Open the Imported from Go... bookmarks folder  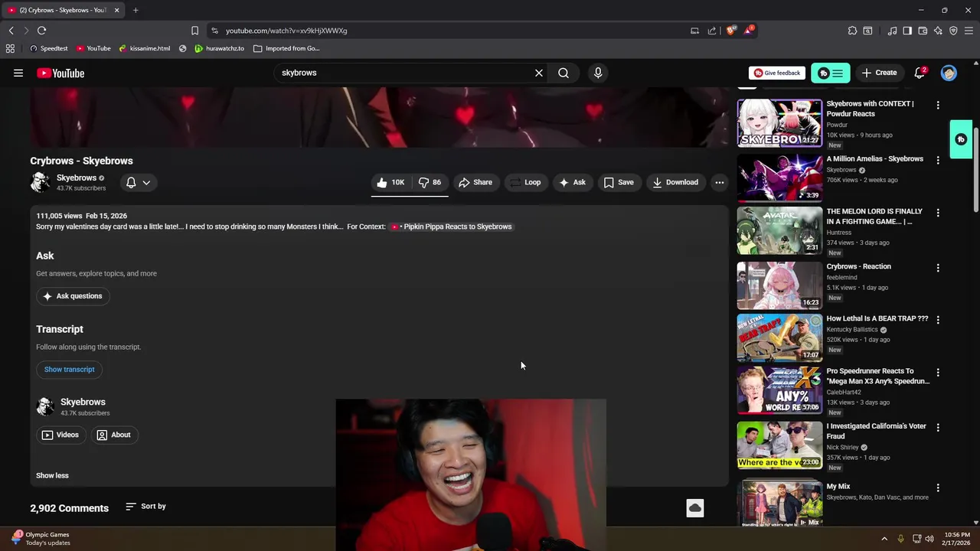pyautogui.click(x=286, y=48)
